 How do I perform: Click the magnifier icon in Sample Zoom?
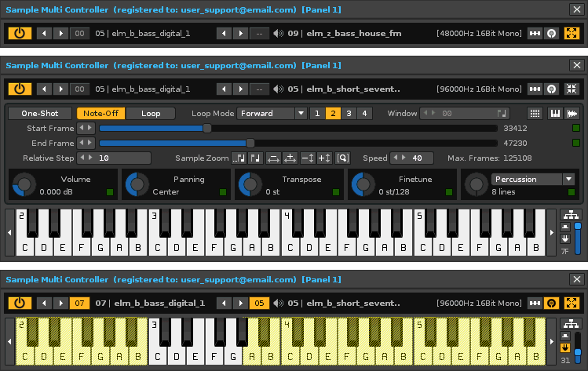[x=342, y=158]
